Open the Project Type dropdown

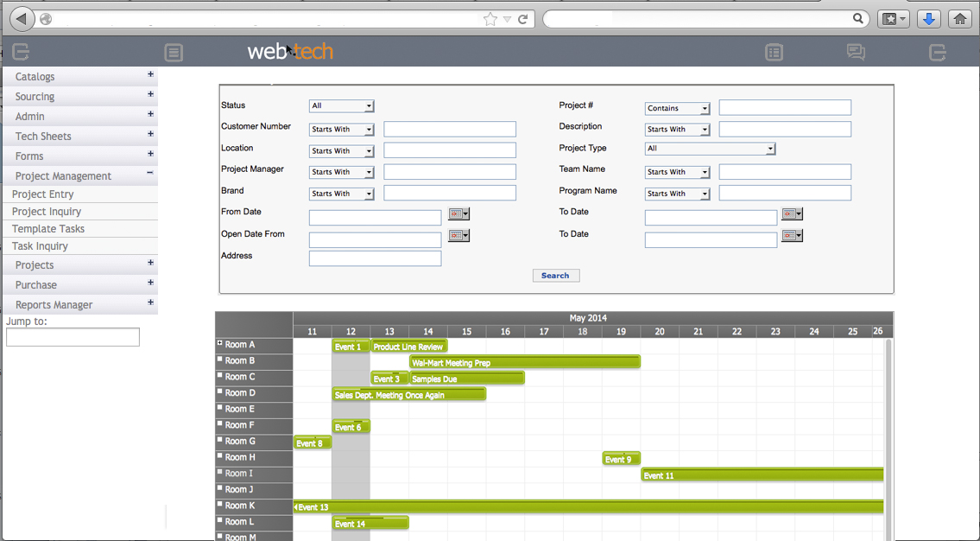click(x=710, y=149)
